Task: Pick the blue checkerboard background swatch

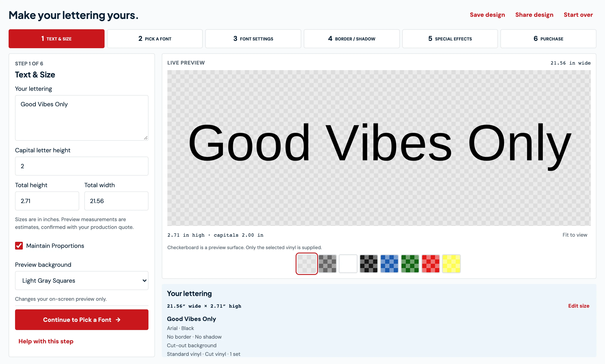Action: [x=389, y=264]
